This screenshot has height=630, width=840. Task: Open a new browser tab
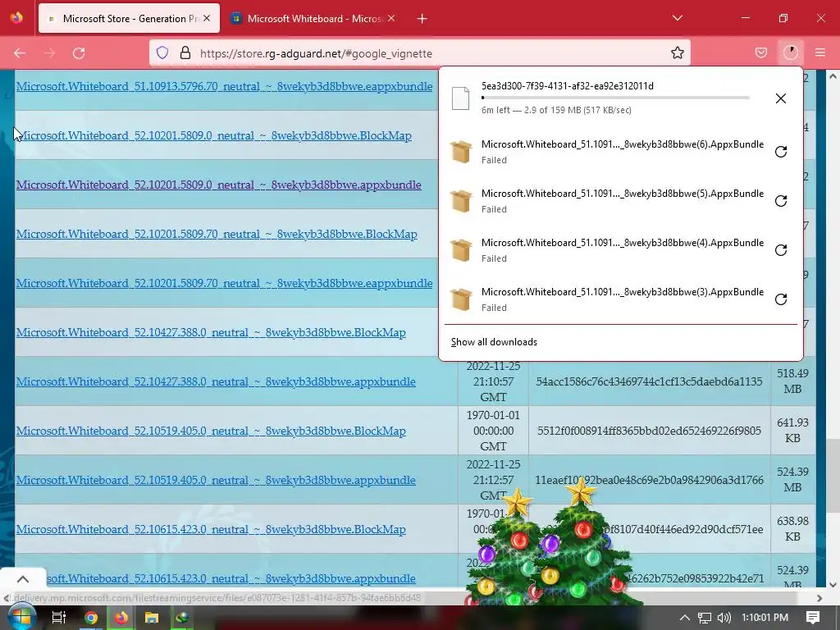click(422, 19)
